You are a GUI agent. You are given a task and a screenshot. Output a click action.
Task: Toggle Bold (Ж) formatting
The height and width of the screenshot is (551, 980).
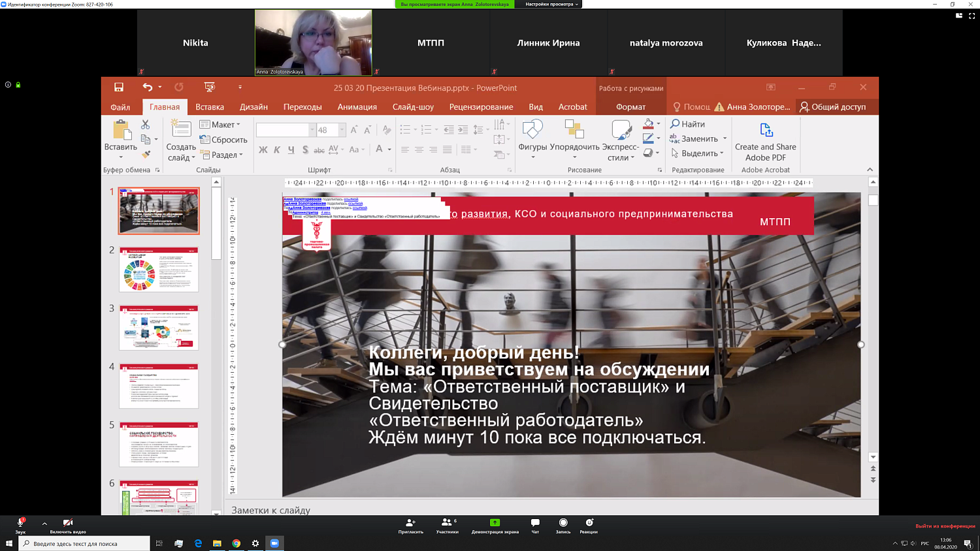[x=263, y=150]
